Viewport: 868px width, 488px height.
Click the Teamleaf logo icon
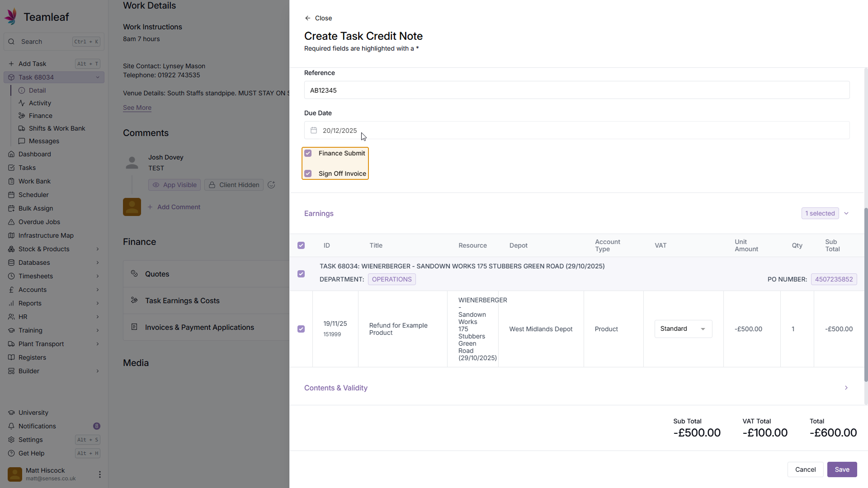click(x=11, y=16)
